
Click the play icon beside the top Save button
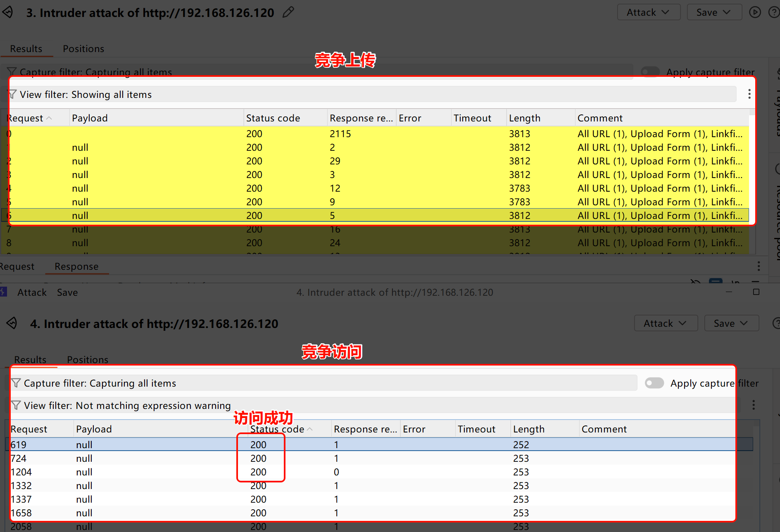tap(755, 12)
